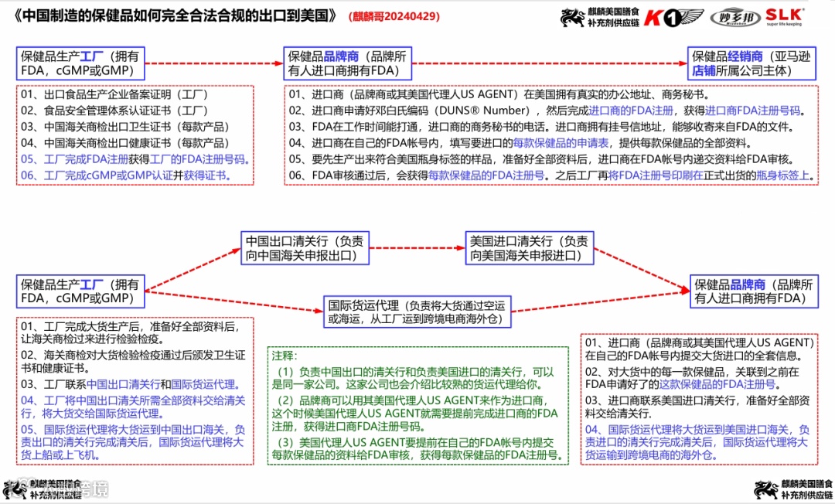Viewport: 835px width, 504px height.
Task: Click the 中国出口清关行 box
Action: click(x=305, y=248)
